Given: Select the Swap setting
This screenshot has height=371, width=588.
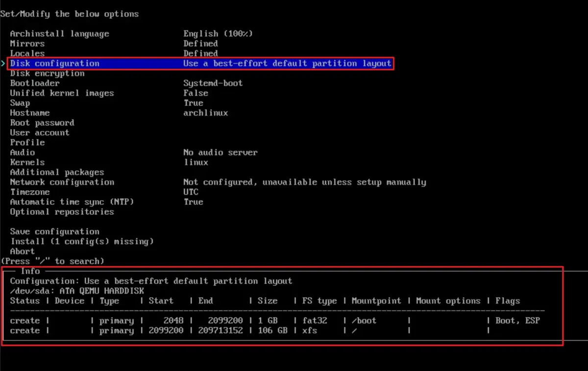Looking at the screenshot, I should [20, 103].
